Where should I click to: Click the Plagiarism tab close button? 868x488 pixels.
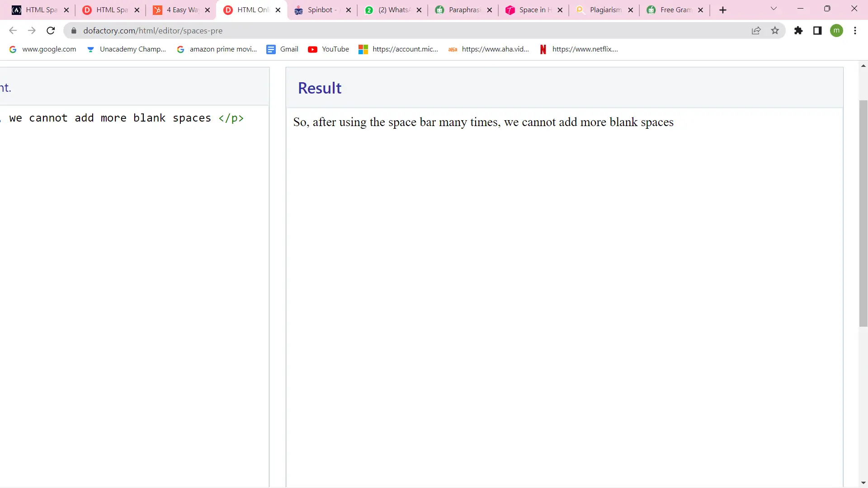tap(630, 9)
